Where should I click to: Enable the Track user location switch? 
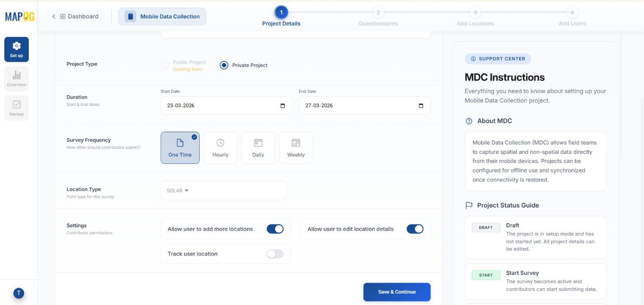275,254
